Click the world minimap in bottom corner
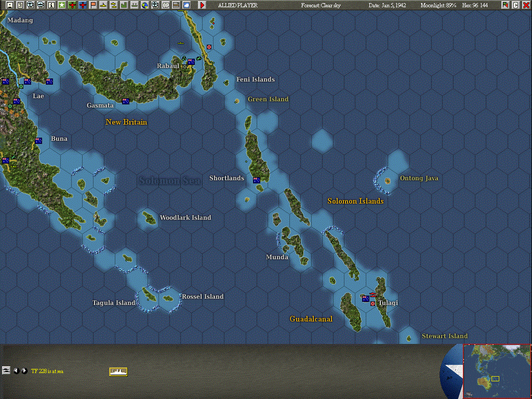Image resolution: width=532 pixels, height=399 pixels. (x=497, y=371)
